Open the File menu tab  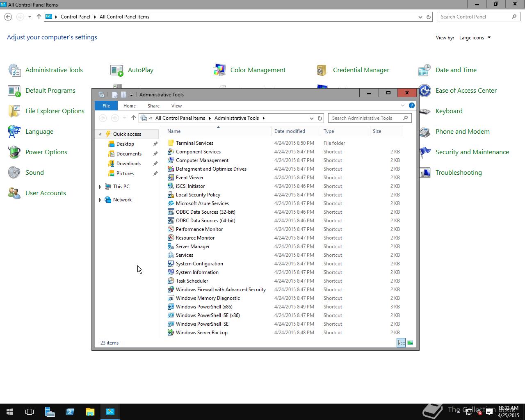coord(106,106)
